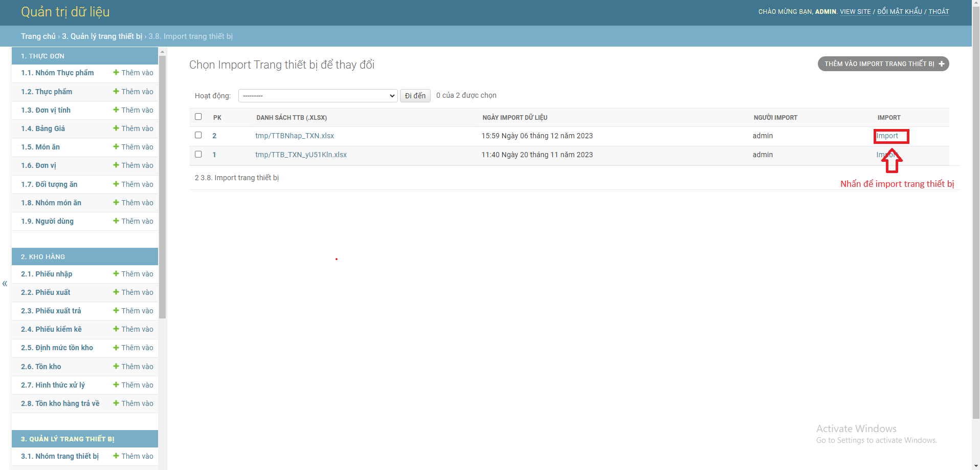The width and height of the screenshot is (980, 470).
Task: Select 2.2. Phiếu xuất in the sidebar
Action: pyautogui.click(x=45, y=292)
